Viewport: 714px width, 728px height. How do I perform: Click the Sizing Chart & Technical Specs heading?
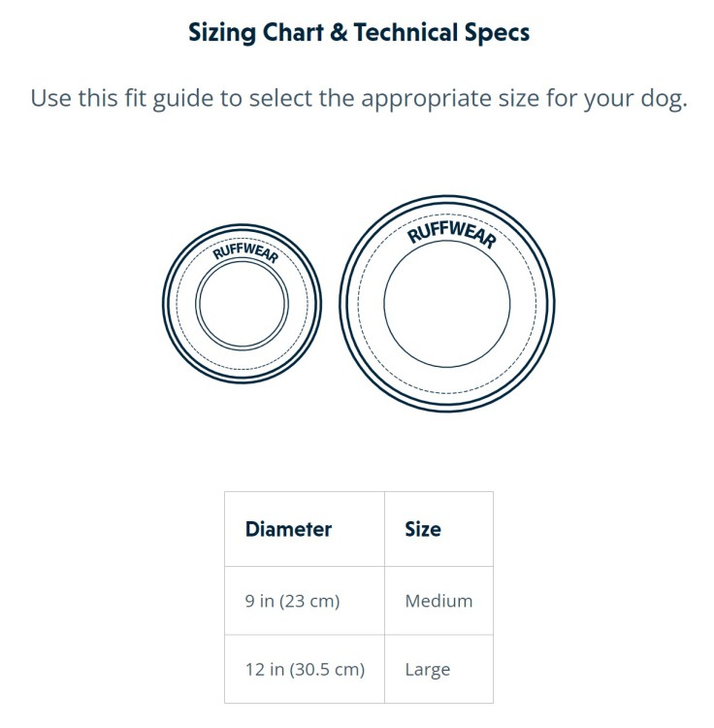coord(359,32)
